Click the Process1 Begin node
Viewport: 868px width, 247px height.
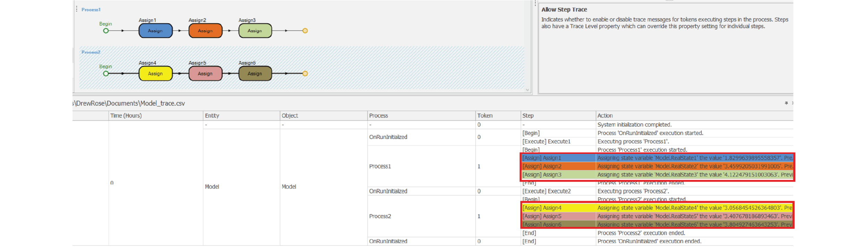pyautogui.click(x=106, y=31)
